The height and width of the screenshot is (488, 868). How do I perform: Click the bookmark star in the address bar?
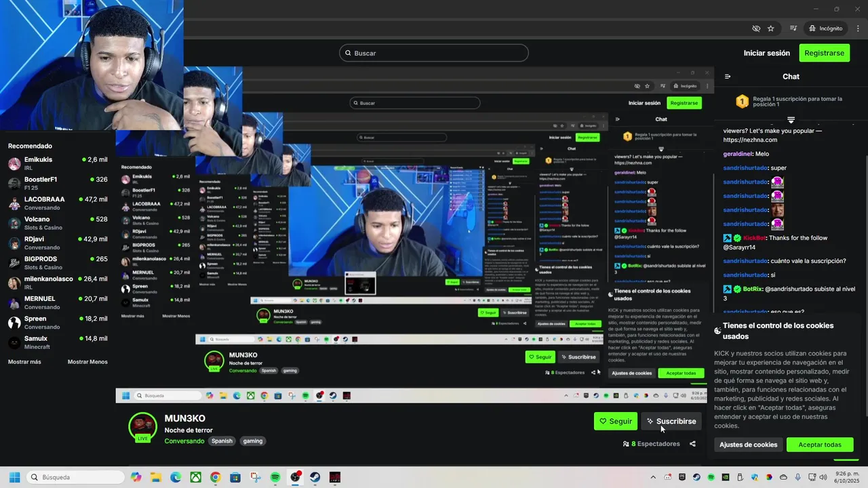(771, 28)
